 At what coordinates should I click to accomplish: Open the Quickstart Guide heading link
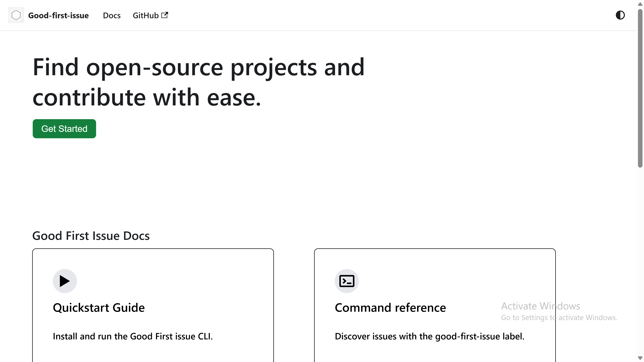coord(99,308)
